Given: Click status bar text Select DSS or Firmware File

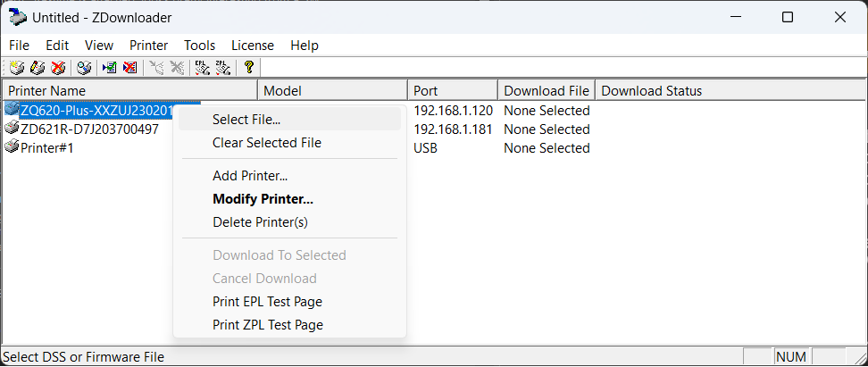Looking at the screenshot, I should coord(84,357).
